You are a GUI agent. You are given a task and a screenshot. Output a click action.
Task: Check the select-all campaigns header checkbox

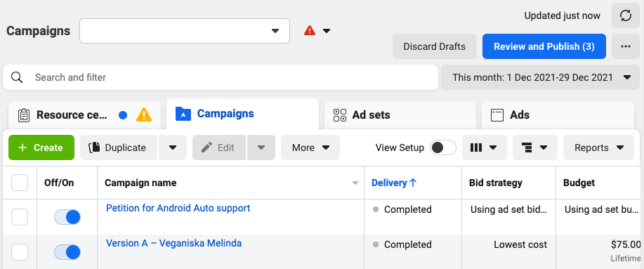20,183
